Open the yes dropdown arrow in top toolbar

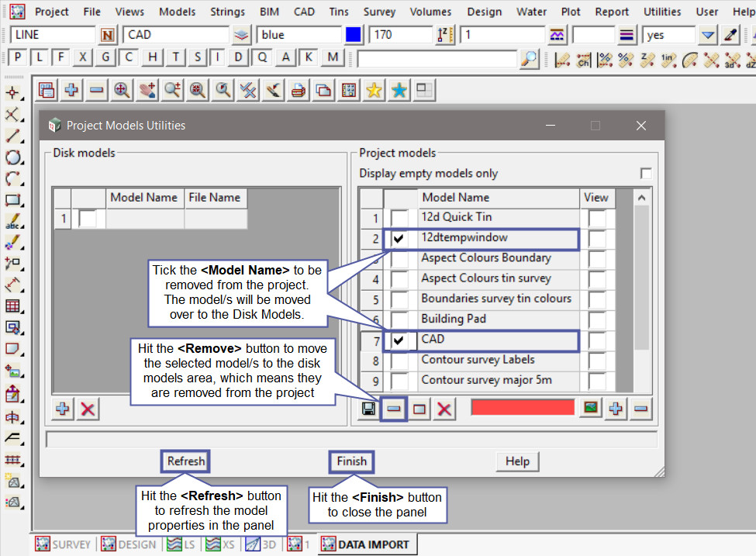coord(707,35)
